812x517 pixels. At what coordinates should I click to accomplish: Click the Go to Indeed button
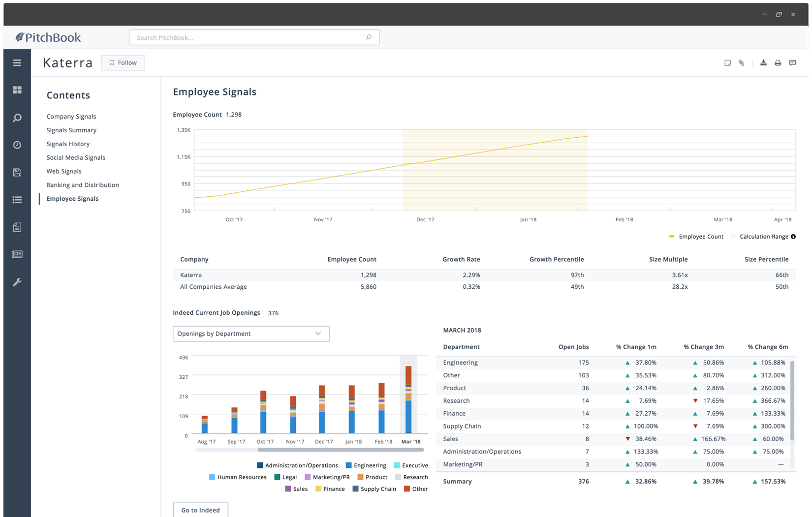200,510
